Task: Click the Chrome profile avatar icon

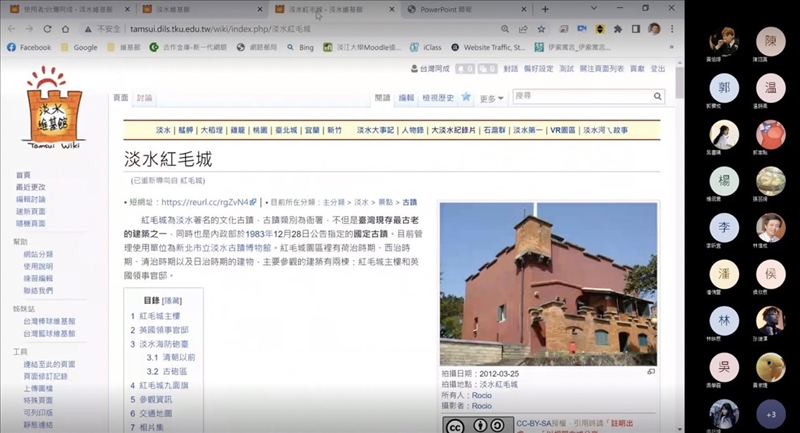Action: click(x=654, y=30)
